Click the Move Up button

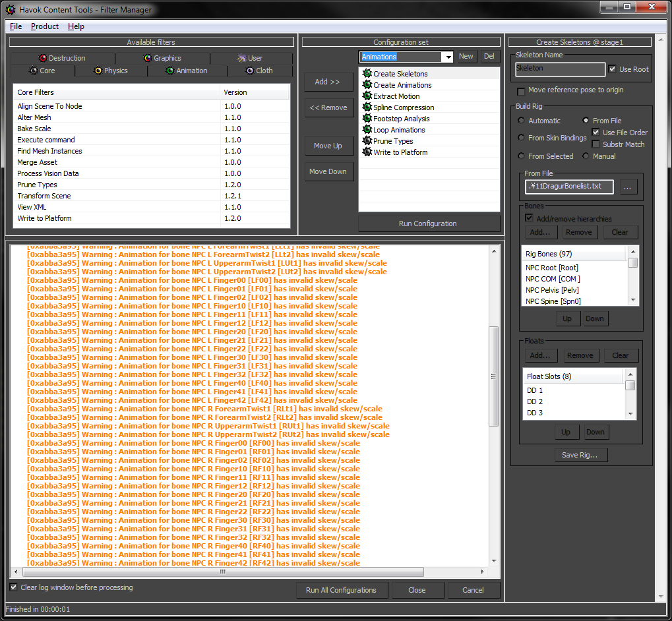tap(328, 146)
